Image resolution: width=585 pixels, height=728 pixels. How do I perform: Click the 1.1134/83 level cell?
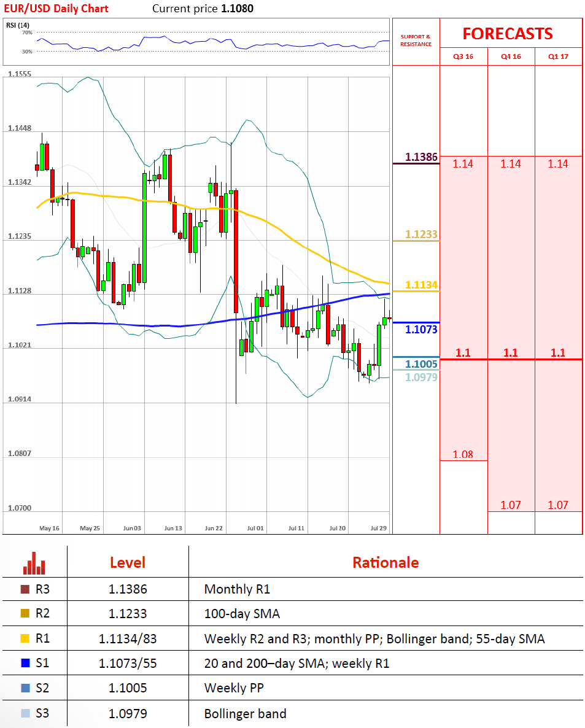click(x=128, y=639)
